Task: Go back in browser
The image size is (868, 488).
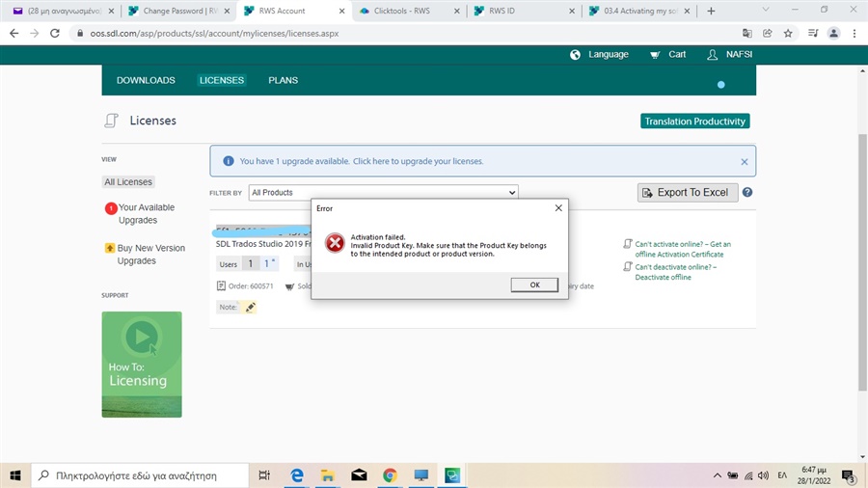Action: click(x=14, y=33)
